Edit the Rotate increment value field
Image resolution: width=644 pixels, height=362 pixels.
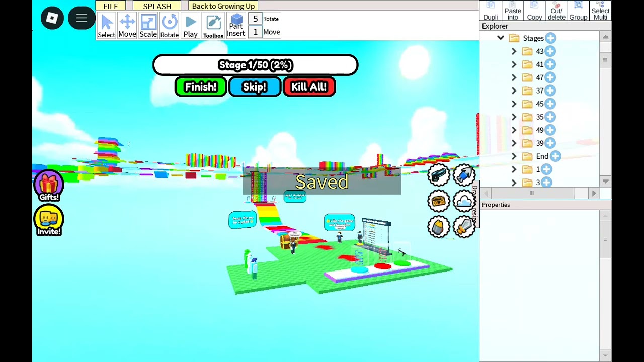[x=255, y=19]
